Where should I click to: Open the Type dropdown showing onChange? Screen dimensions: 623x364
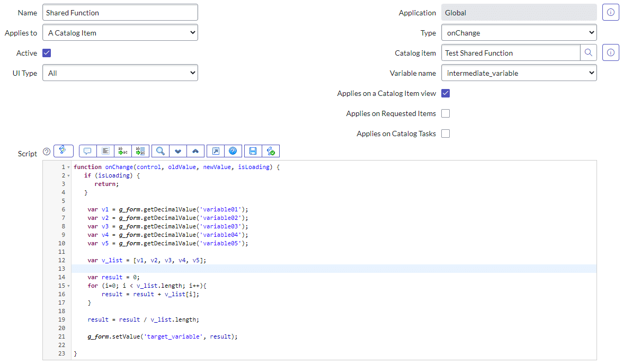coord(519,33)
